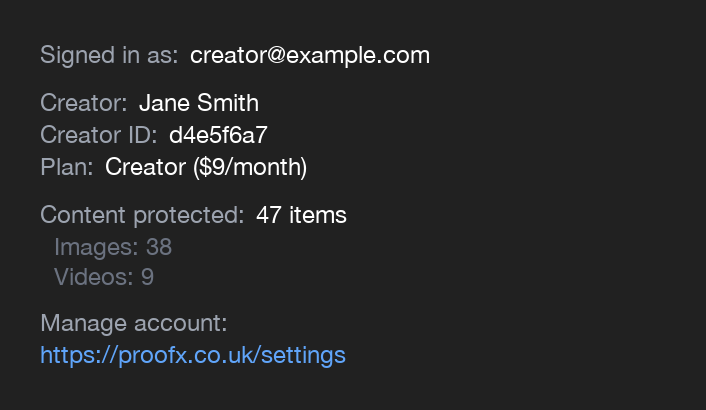Screen dimensions: 706x410
Task: Click the videos count 9
Action: coord(147,277)
